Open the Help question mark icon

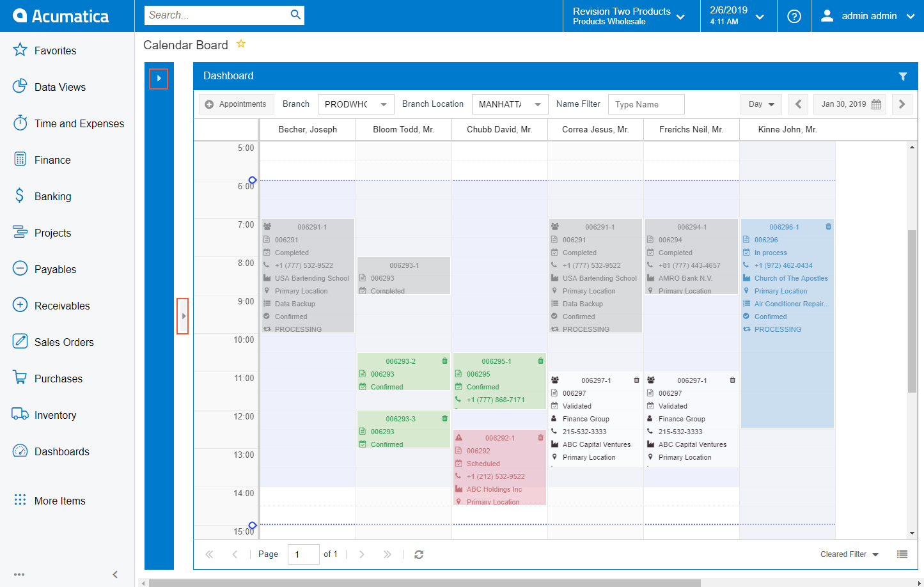[x=794, y=16]
